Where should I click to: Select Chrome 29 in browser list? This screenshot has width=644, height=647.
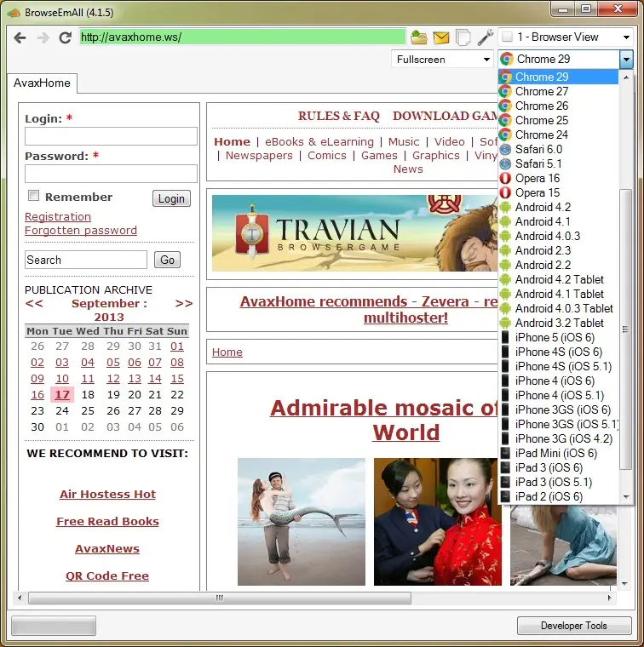coord(558,77)
